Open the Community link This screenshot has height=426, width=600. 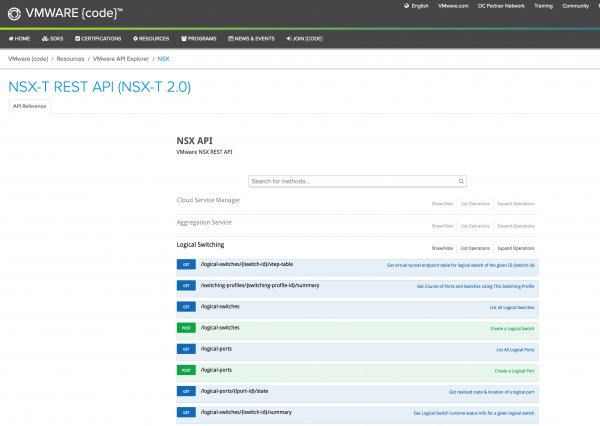576,6
